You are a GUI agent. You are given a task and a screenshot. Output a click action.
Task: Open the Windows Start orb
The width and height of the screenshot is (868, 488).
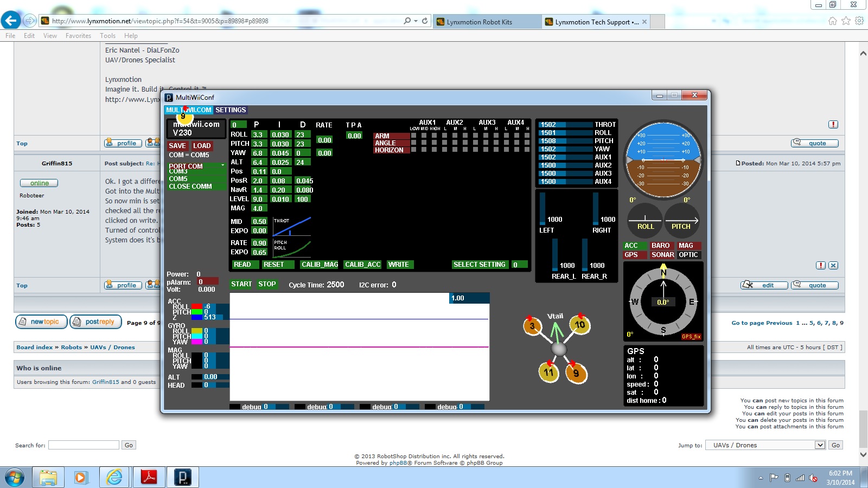14,477
